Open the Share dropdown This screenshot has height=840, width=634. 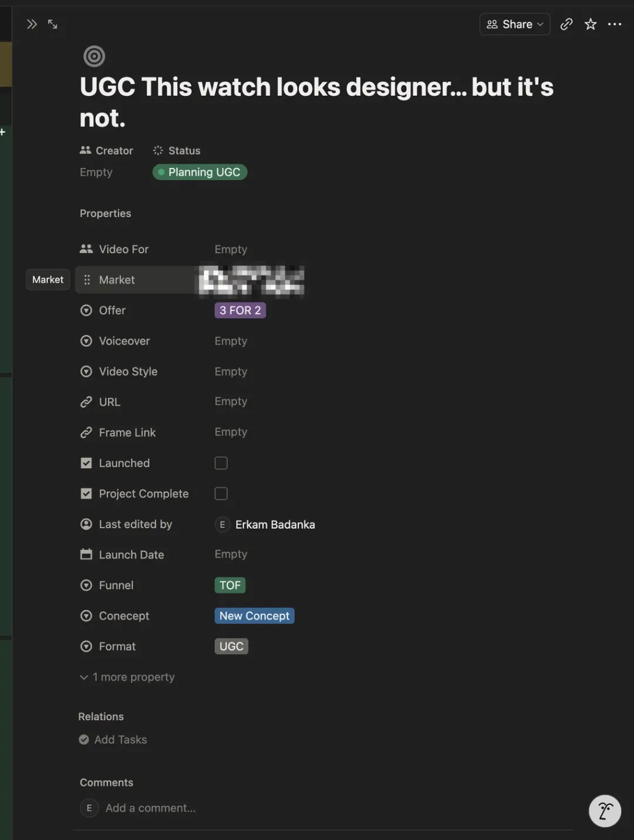515,24
